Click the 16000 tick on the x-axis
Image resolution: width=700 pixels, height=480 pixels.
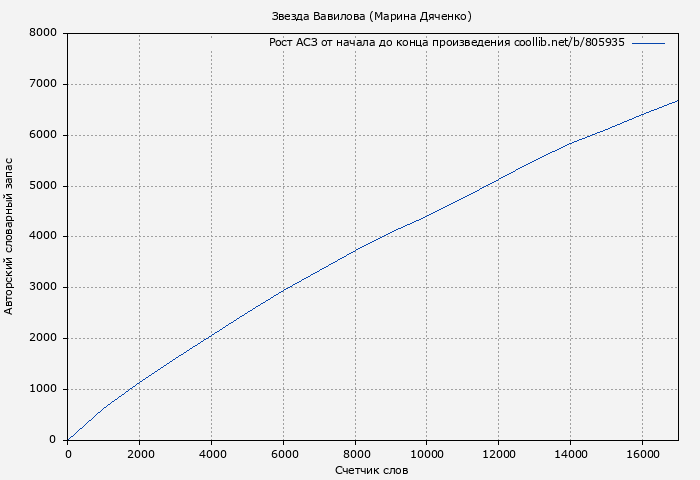(642, 454)
